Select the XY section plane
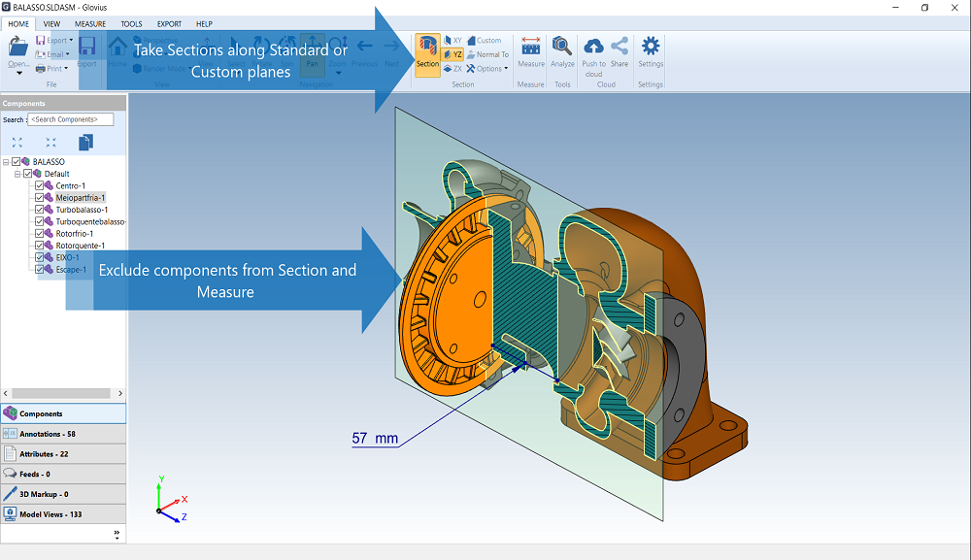The width and height of the screenshot is (971, 560). click(x=452, y=40)
